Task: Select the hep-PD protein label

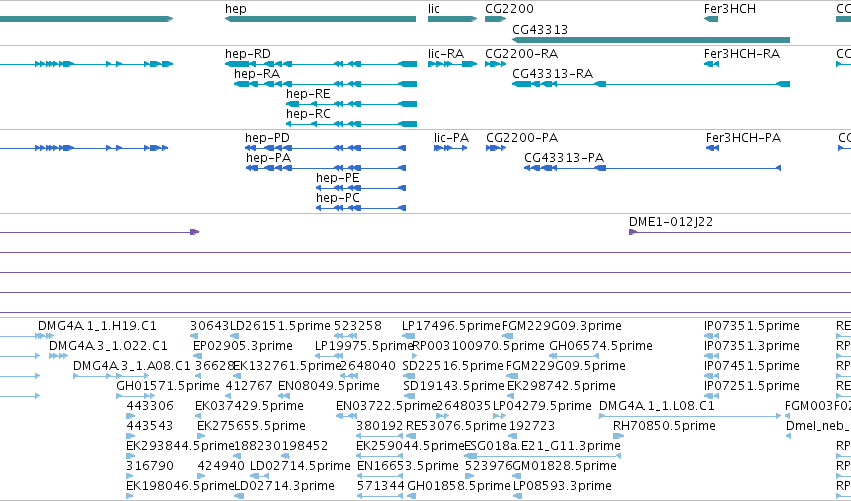Action: 267,138
